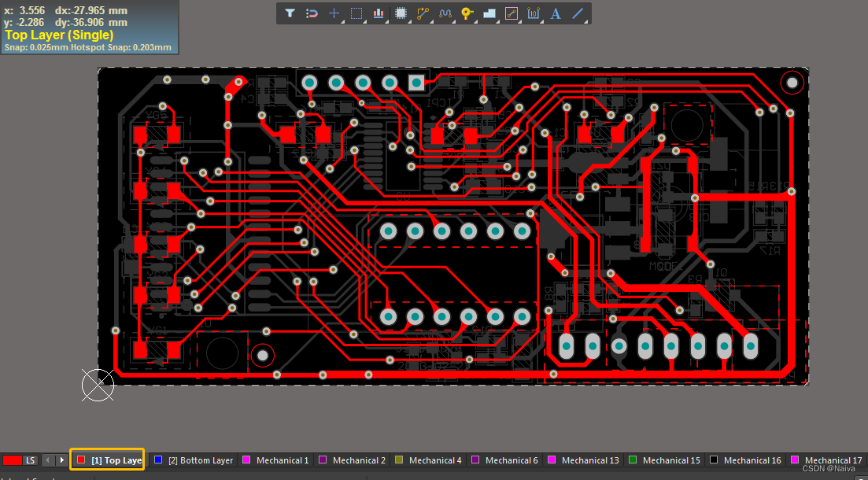Select the Place Component chip icon
The width and height of the screenshot is (868, 480).
click(x=401, y=13)
